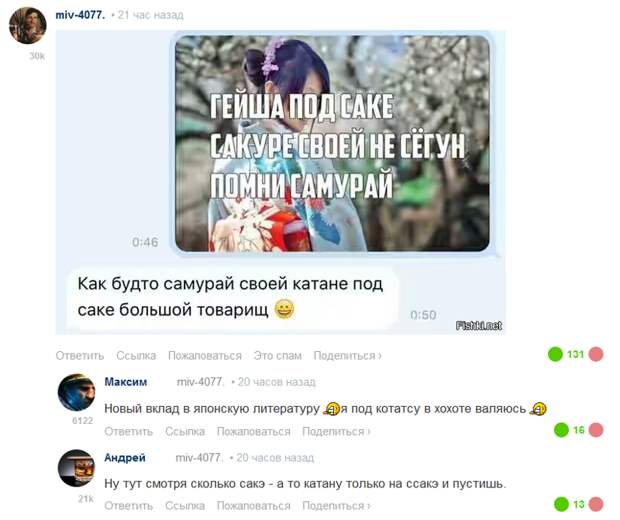
Task: Open the geisha meme image
Action: 332,143
